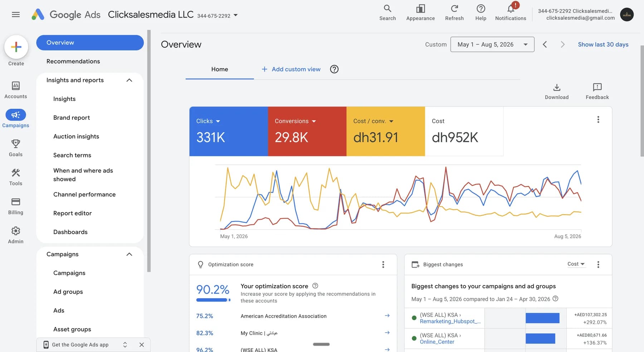Collapse Insights and reports section
The height and width of the screenshot is (352, 644).
[129, 80]
